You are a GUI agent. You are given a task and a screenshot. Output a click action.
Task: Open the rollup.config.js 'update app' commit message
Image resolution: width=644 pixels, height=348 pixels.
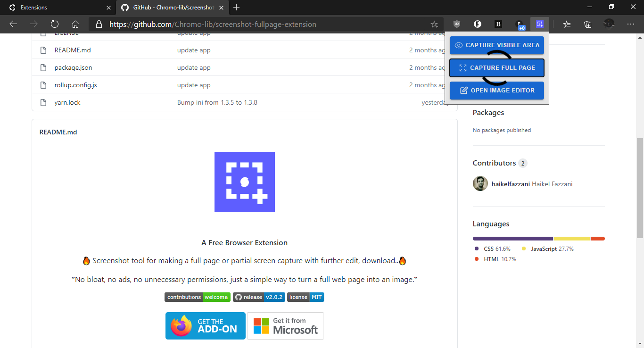[194, 85]
